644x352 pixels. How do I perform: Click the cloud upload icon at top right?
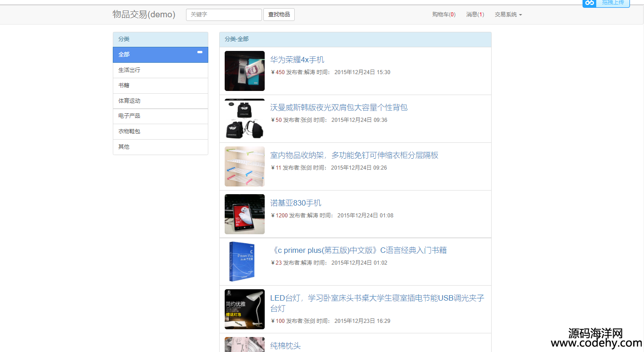(x=590, y=3)
